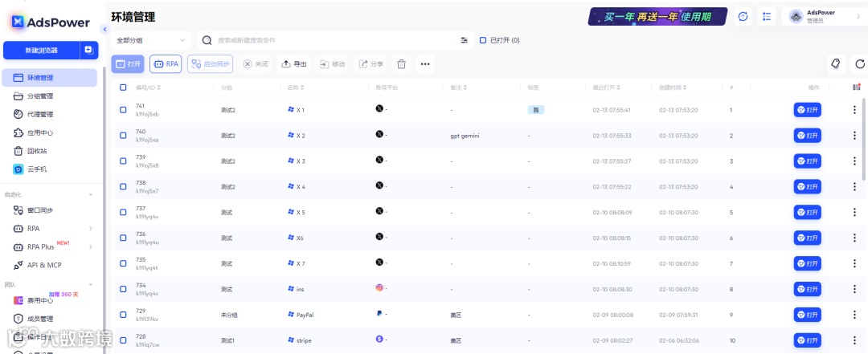Viewport: 868px width, 354px height.
Task: Toggle the 已打开 (0) checkbox
Action: pyautogui.click(x=483, y=40)
